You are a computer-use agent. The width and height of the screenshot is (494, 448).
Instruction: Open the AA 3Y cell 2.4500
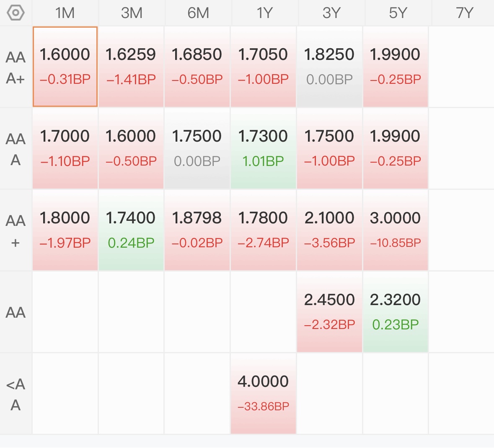click(329, 312)
